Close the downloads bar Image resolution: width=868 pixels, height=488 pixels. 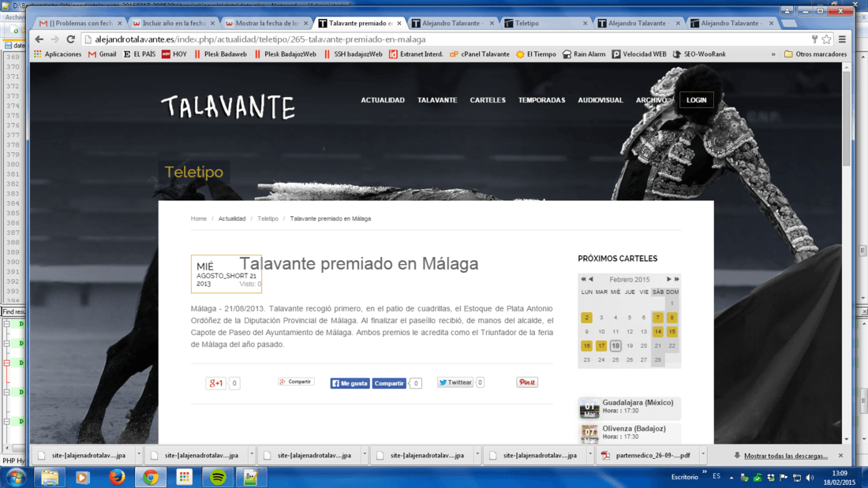(x=840, y=456)
